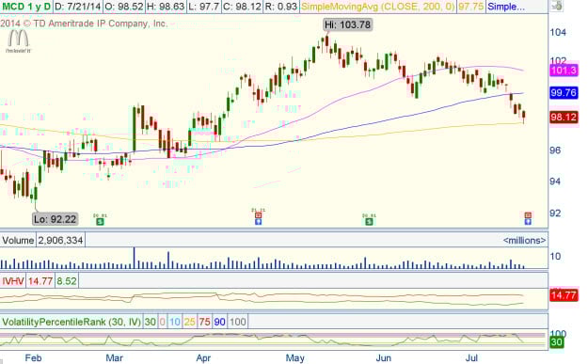
Task: Click the yellow 25 level value
Action: (x=190, y=322)
